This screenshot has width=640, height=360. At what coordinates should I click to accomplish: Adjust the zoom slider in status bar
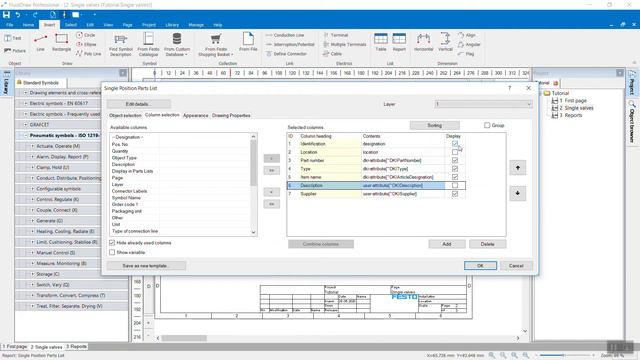tap(565, 356)
